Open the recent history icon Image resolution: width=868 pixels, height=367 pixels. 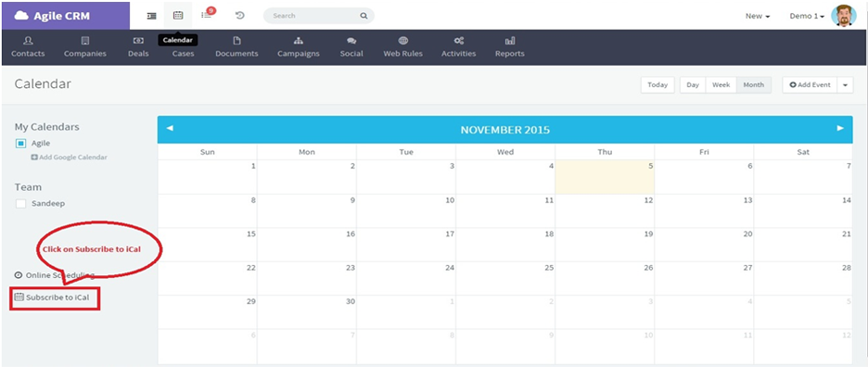tap(239, 16)
